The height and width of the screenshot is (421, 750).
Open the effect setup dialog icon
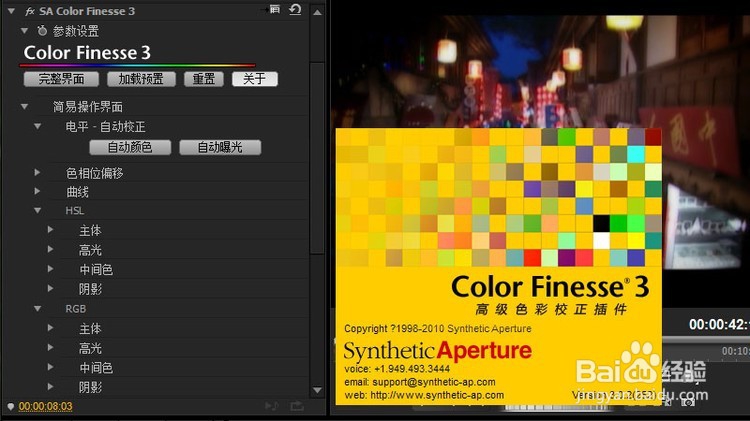click(x=275, y=10)
